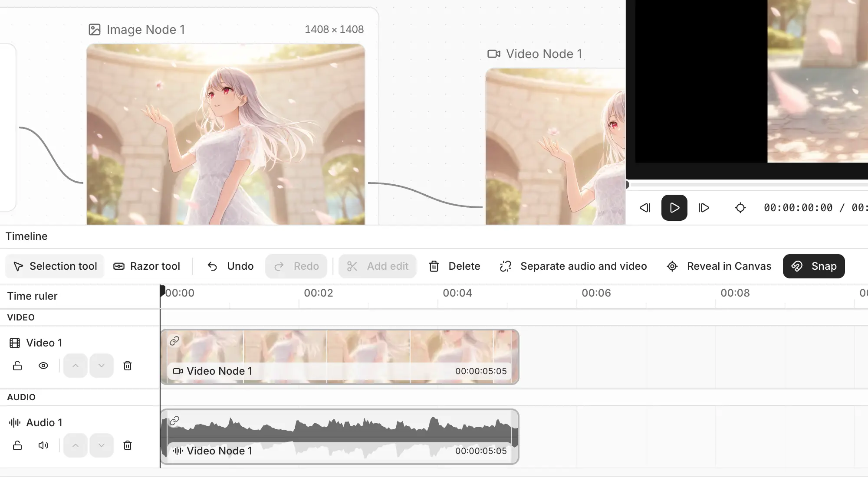Click the link icon on video clip
This screenshot has width=868, height=477.
tap(174, 341)
